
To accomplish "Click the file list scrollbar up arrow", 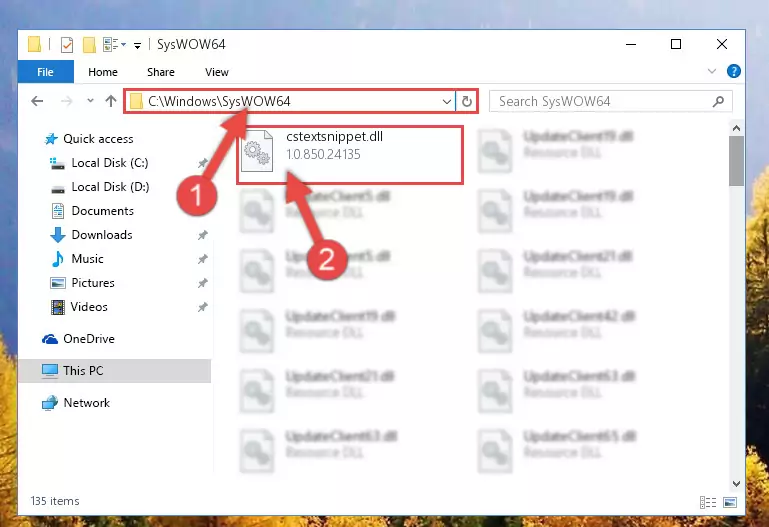I will 736,128.
